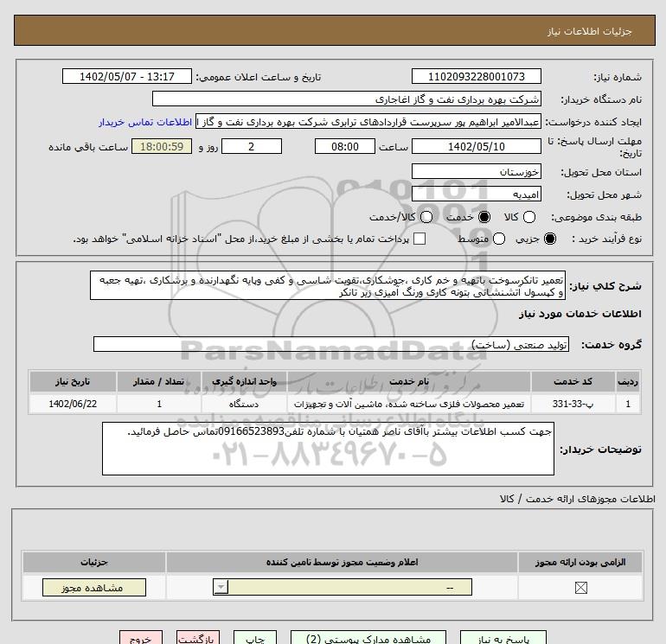Viewport: 666px width, 644px height.
Task: Click the buyer organization name field
Action: tap(347, 99)
